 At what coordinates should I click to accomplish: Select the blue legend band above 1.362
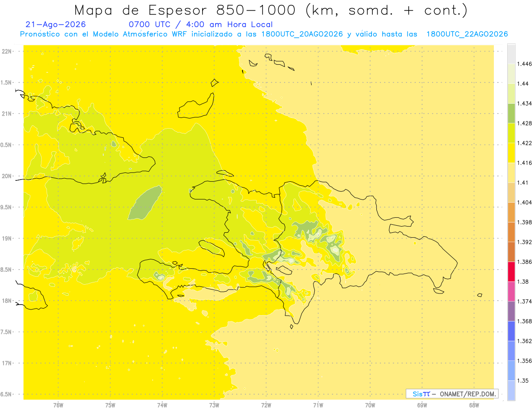(x=511, y=331)
